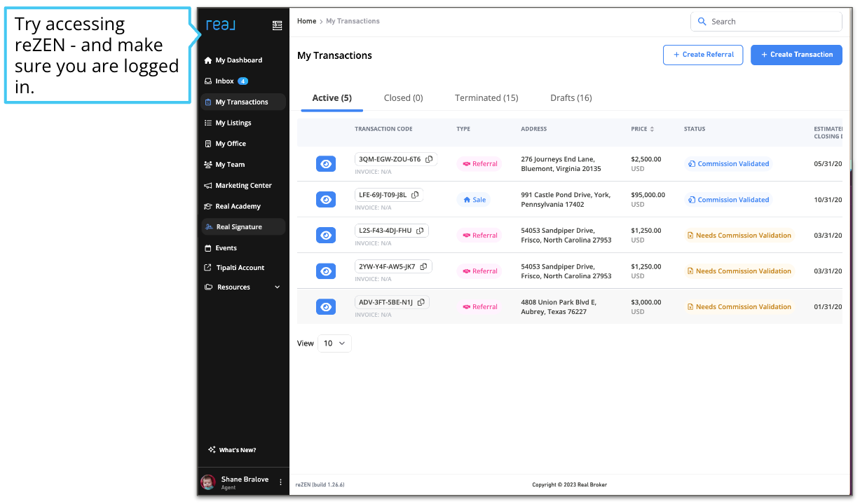Click the Status column header
Screen dimensions: 860x504
click(695, 129)
